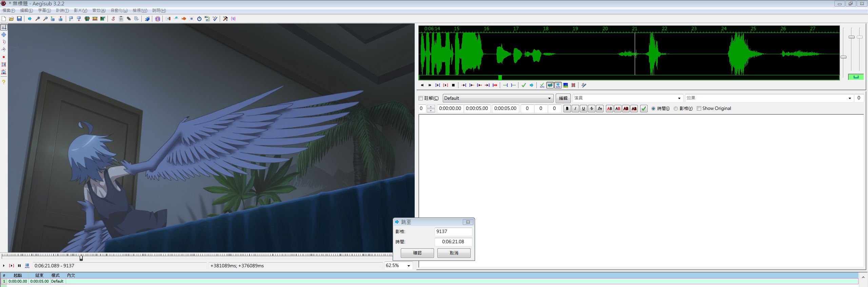This screenshot has width=868, height=287.
Task: Toggle bold formatting B button
Action: [567, 109]
